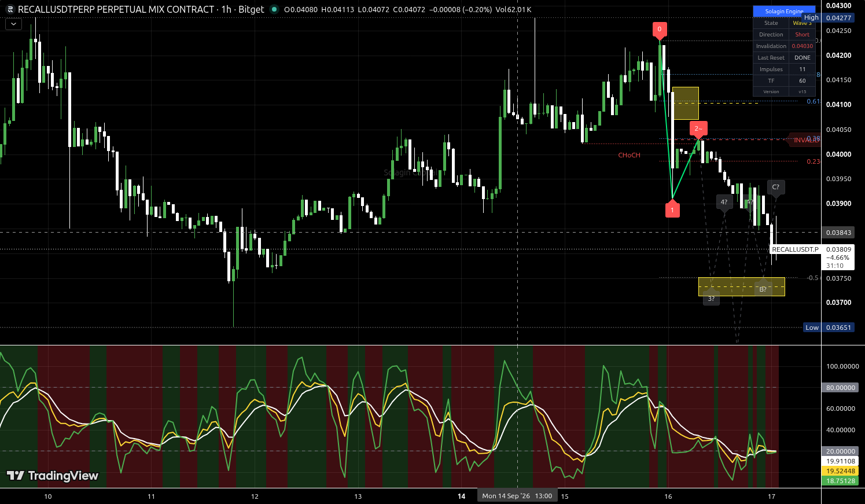The height and width of the screenshot is (504, 865).
Task: Open the RECALLUSDTPERP symbol title
Action: (x=141, y=9)
